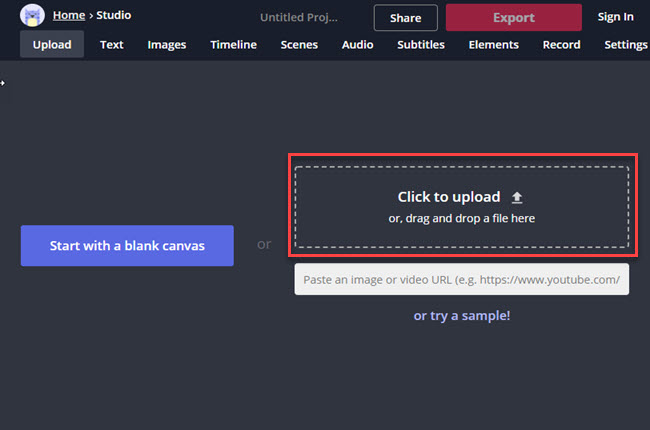Open the Timeline tab

(x=233, y=45)
